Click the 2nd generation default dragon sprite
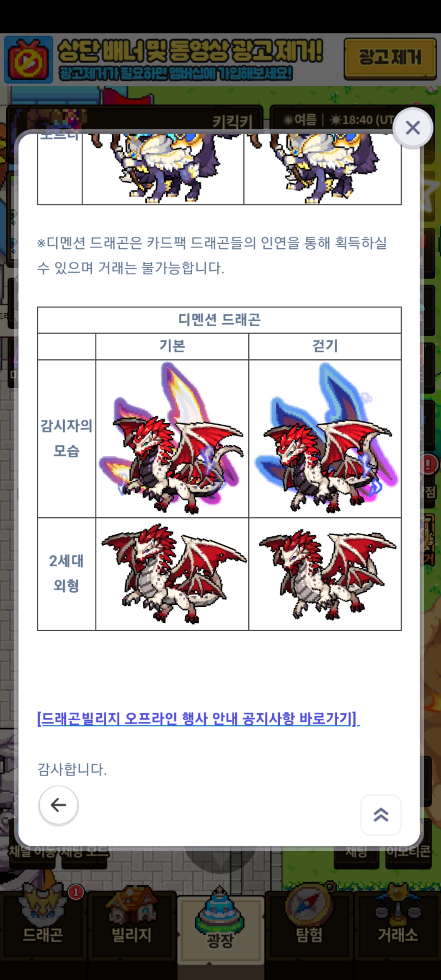441x980 pixels. click(172, 574)
